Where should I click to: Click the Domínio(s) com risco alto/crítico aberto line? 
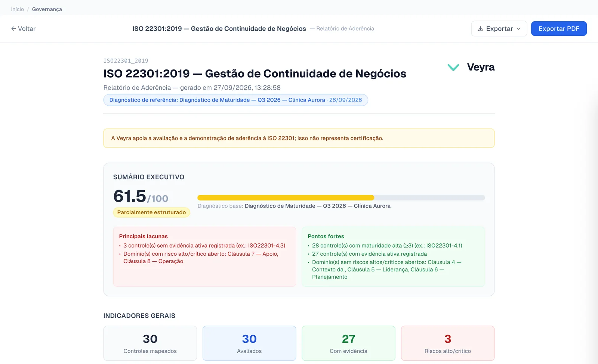tap(201, 258)
